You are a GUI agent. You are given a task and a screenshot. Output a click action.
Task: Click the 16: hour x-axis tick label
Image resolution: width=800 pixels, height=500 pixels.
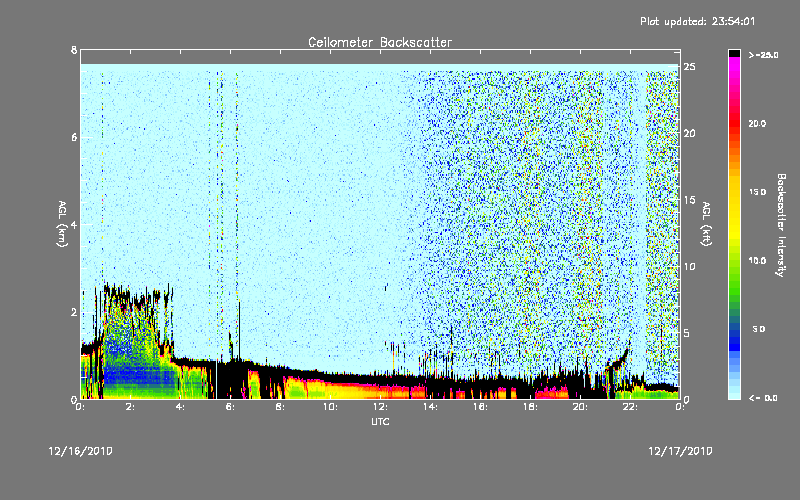point(481,407)
